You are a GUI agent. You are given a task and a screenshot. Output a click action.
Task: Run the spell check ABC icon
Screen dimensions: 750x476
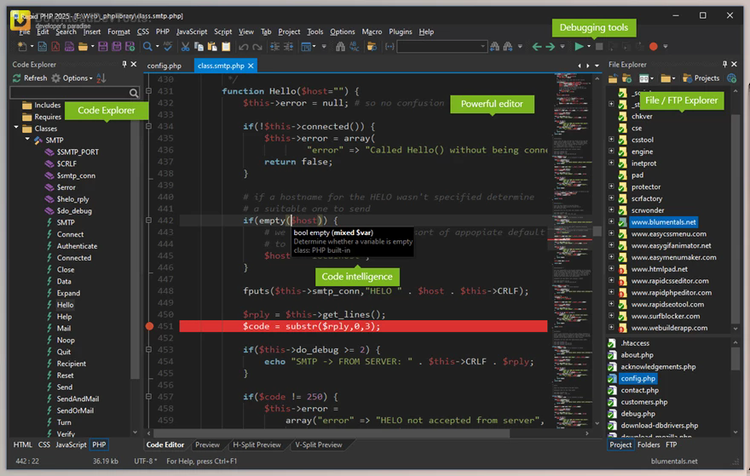pyautogui.click(x=167, y=46)
